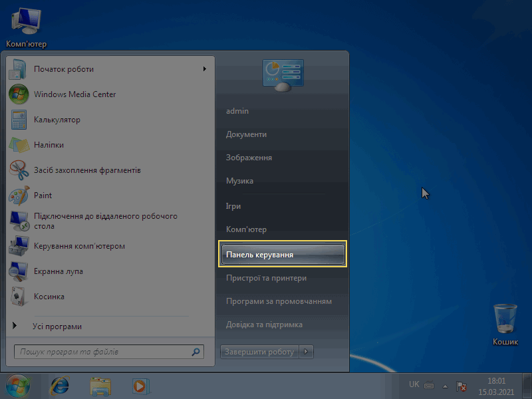Show hidden tray icons arrow
The height and width of the screenshot is (399, 532).
tap(445, 386)
